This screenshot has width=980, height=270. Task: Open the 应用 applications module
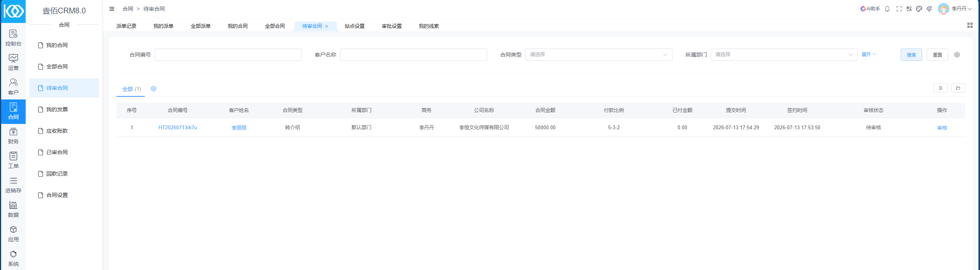tap(13, 234)
